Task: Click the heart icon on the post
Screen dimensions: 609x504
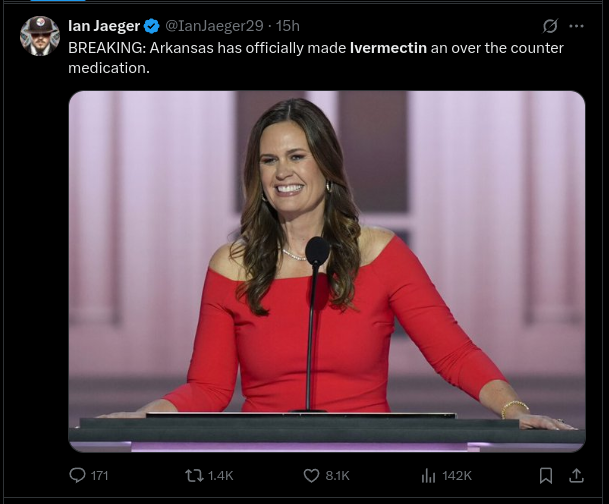Action: (311, 475)
